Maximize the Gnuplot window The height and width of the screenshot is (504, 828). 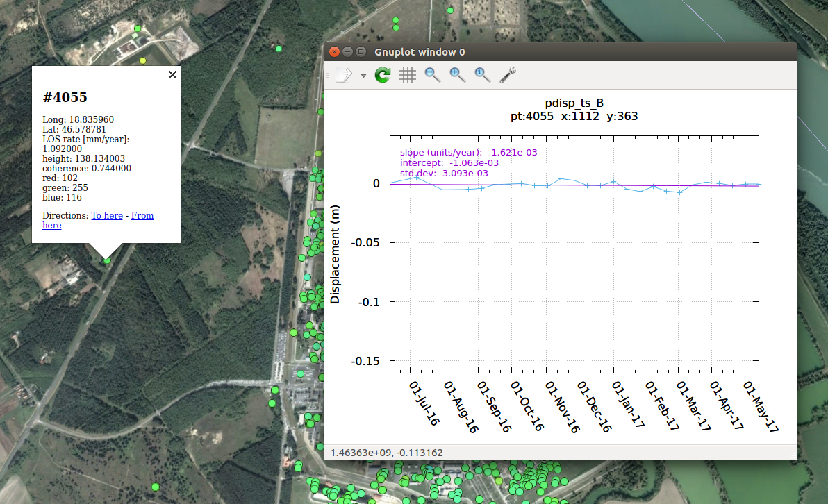tap(361, 52)
